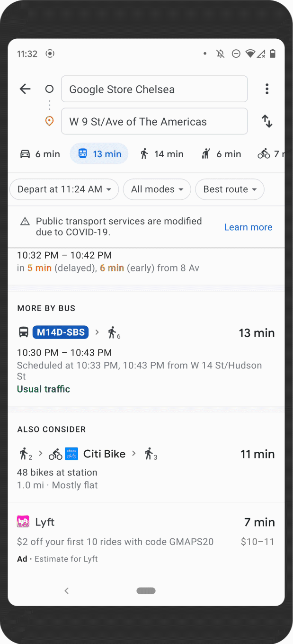Tap Learn more about modified transport services
The height and width of the screenshot is (644, 293).
pyautogui.click(x=248, y=227)
